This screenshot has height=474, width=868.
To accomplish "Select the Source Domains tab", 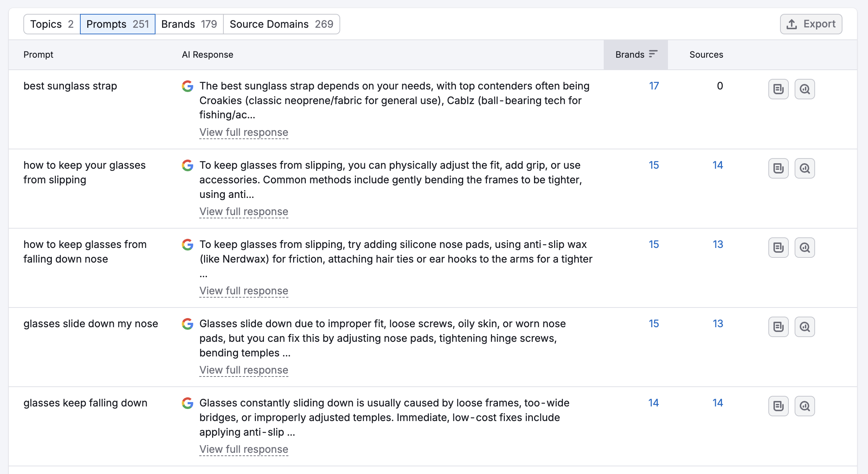I will pyautogui.click(x=281, y=24).
